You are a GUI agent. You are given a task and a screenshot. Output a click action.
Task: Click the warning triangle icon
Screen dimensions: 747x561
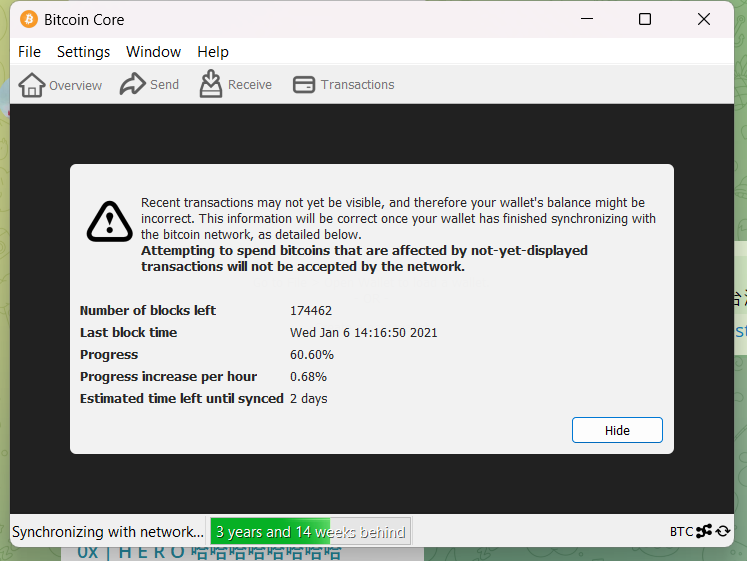[110, 222]
